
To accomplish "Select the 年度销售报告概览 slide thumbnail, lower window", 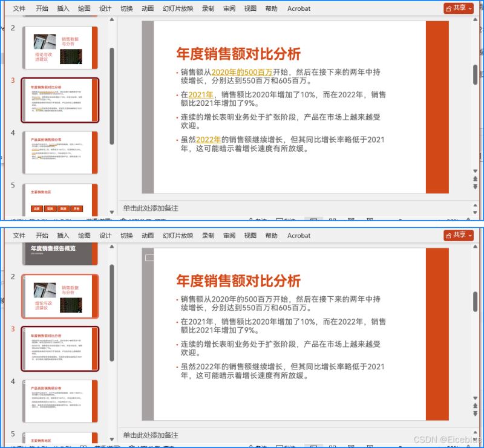I will tap(60, 253).
